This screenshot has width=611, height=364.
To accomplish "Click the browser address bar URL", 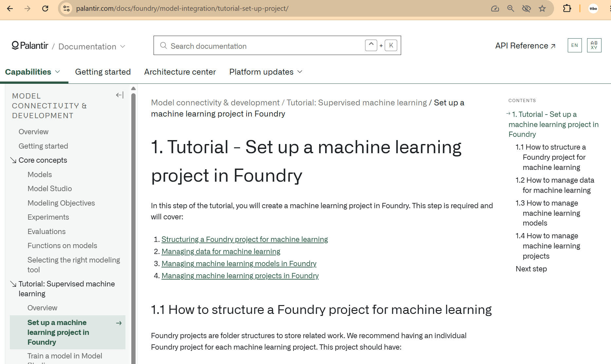I will [x=182, y=9].
